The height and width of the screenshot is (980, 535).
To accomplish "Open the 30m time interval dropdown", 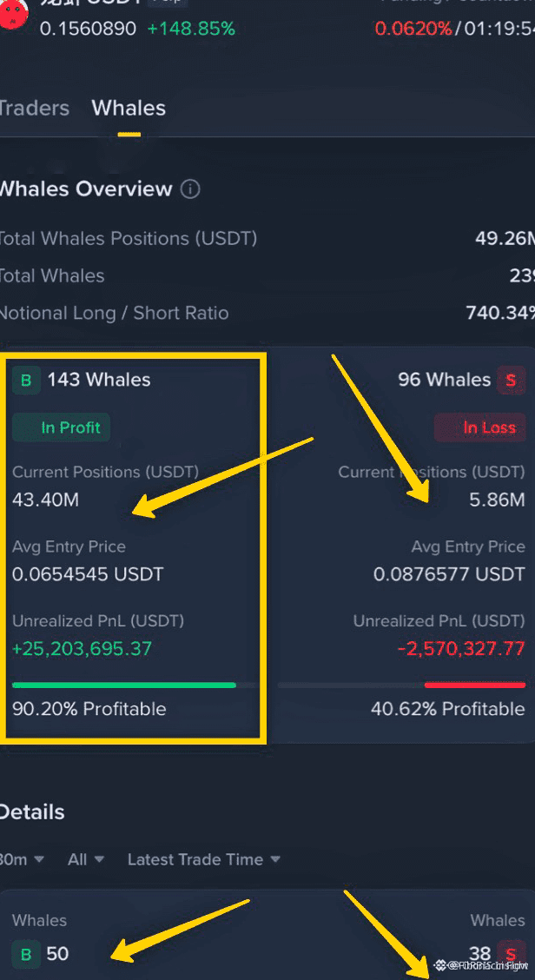I will pyautogui.click(x=22, y=859).
